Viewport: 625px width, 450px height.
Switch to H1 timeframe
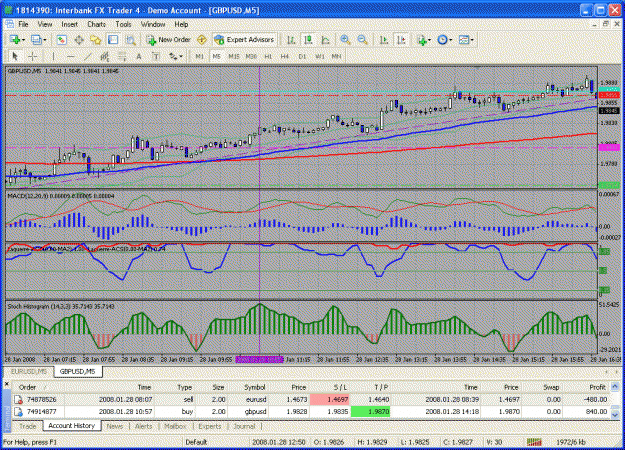pyautogui.click(x=268, y=57)
